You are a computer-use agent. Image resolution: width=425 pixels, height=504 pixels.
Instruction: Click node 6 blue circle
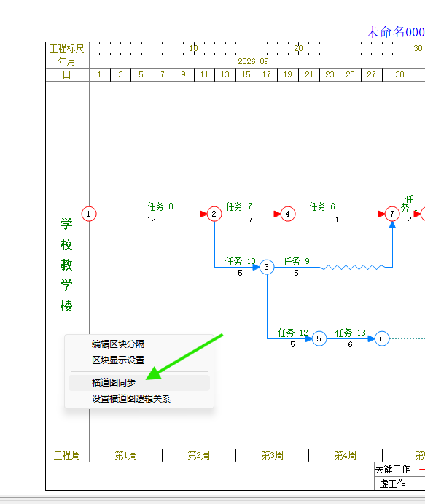click(382, 338)
